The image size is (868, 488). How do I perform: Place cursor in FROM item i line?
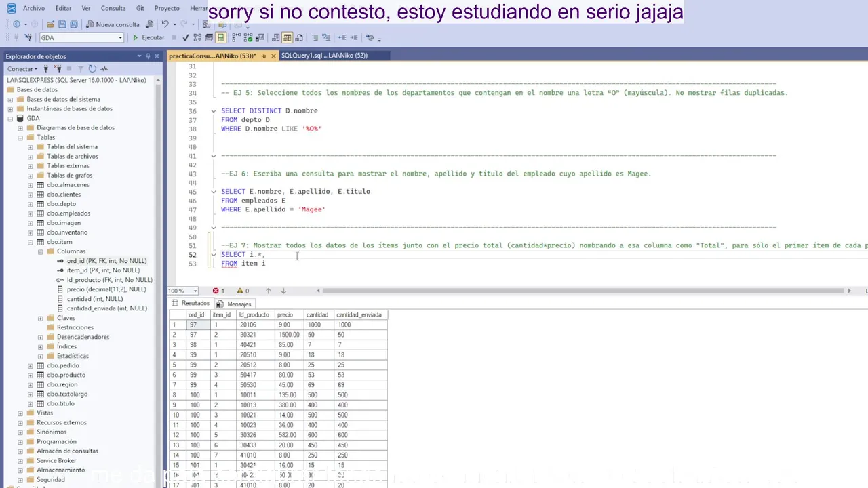click(243, 264)
